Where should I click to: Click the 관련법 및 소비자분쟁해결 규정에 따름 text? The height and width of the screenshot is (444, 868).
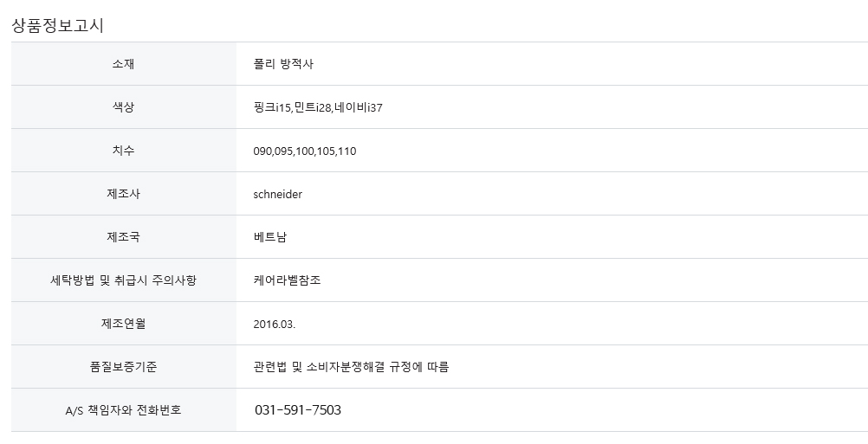coord(351,367)
